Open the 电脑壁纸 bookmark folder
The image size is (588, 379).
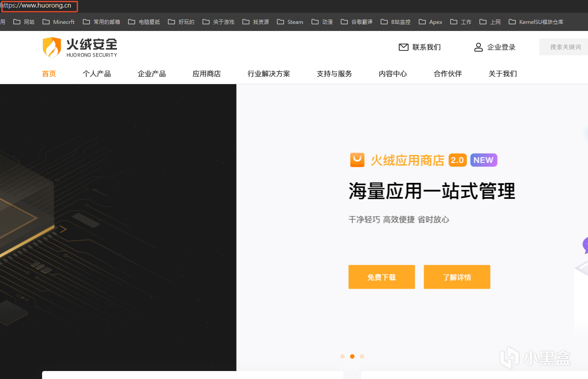(x=144, y=22)
